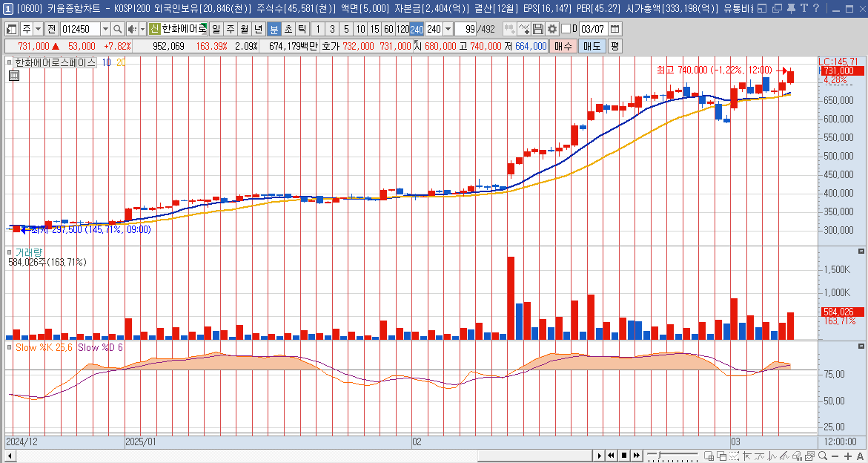Click the pin window icon in title bar
Viewport: 868px width, 463px height.
coord(791,8)
